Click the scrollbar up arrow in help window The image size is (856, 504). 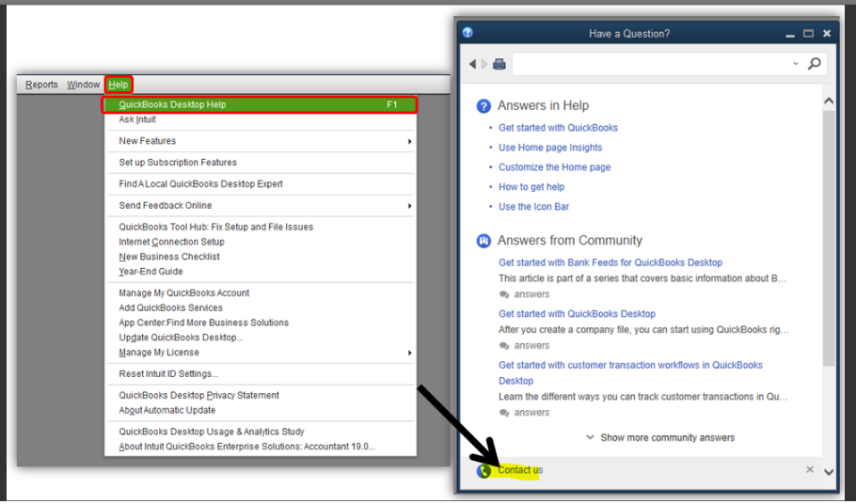coord(829,101)
